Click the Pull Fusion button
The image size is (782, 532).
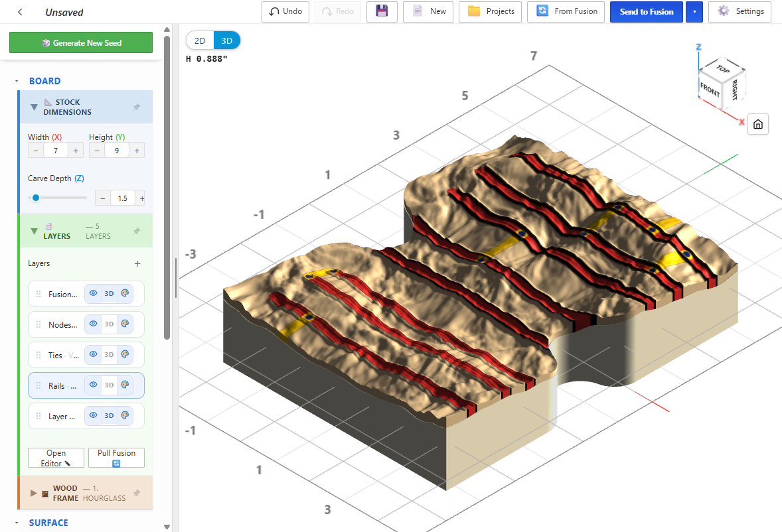click(116, 458)
